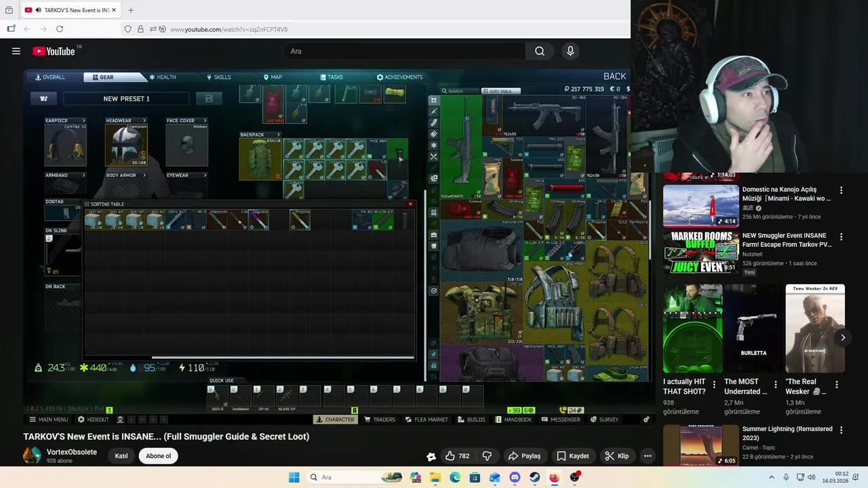
Task: Expand the FACE COVER slot arrow
Action: (205, 121)
